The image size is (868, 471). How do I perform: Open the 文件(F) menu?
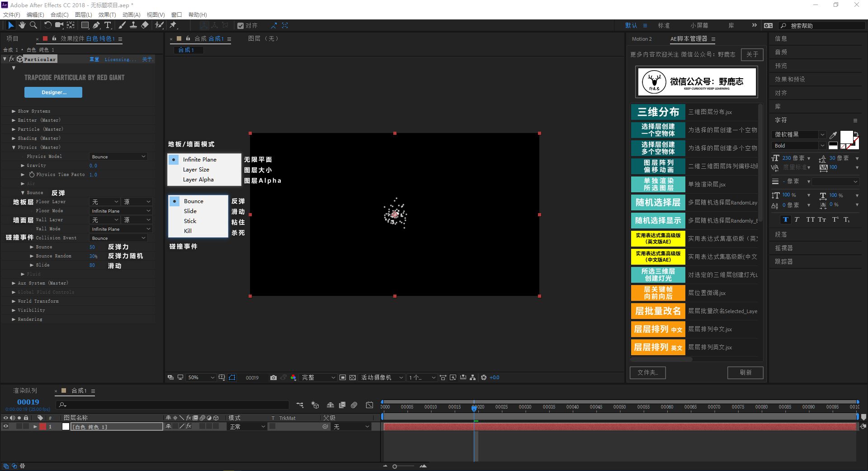pyautogui.click(x=12, y=14)
